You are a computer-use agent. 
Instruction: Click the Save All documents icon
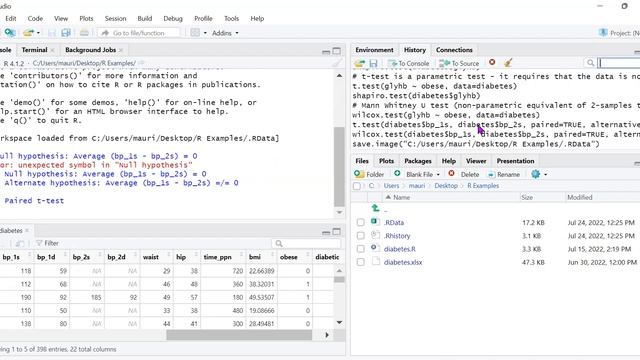click(66, 33)
